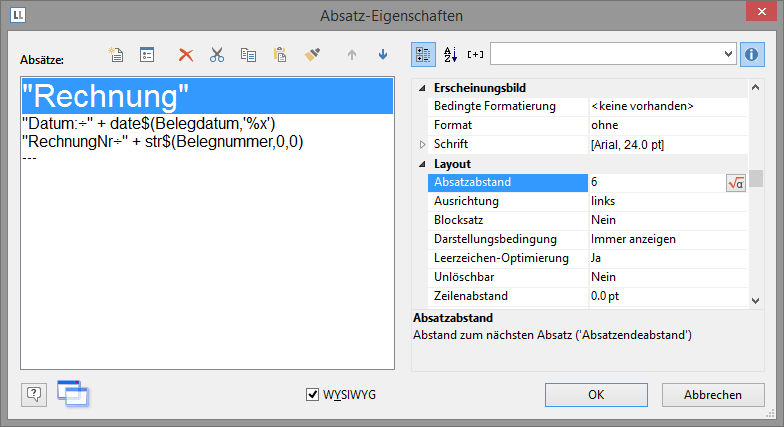Move the paragraph down with the blue arrow
The height and width of the screenshot is (427, 784).
pos(383,55)
